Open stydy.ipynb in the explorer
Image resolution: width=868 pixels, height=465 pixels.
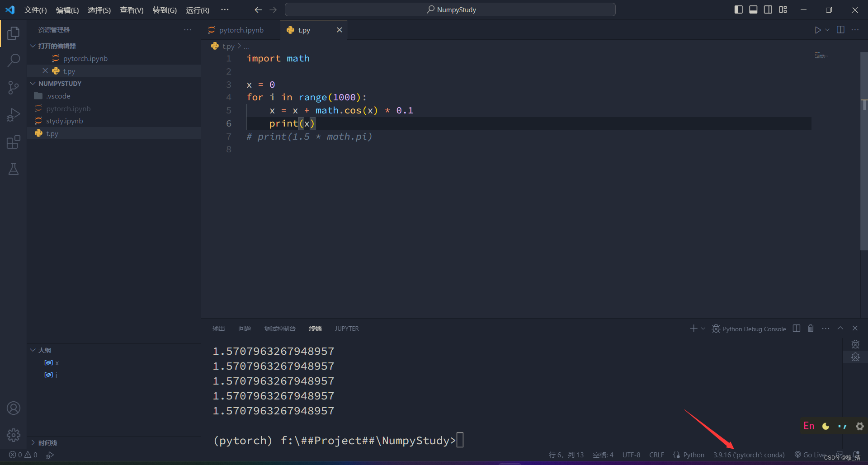pyautogui.click(x=114, y=121)
